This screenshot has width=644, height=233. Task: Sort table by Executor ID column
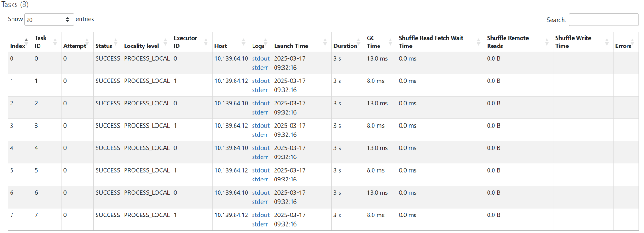click(x=192, y=42)
